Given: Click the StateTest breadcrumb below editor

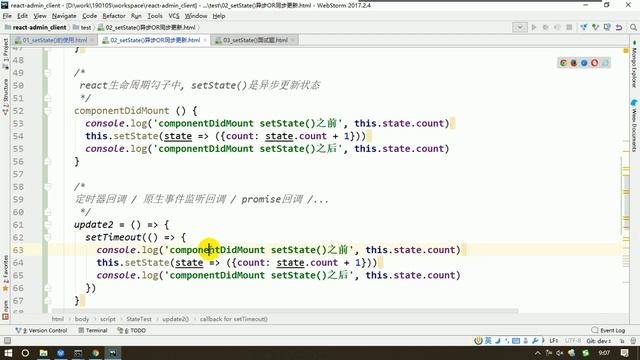Looking at the screenshot, I should [x=139, y=319].
